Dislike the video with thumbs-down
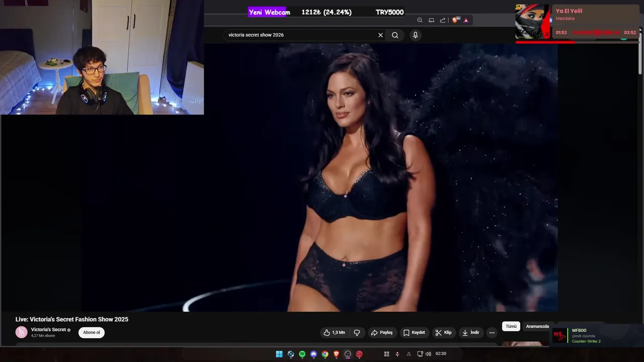The width and height of the screenshot is (644, 362). pyautogui.click(x=357, y=332)
